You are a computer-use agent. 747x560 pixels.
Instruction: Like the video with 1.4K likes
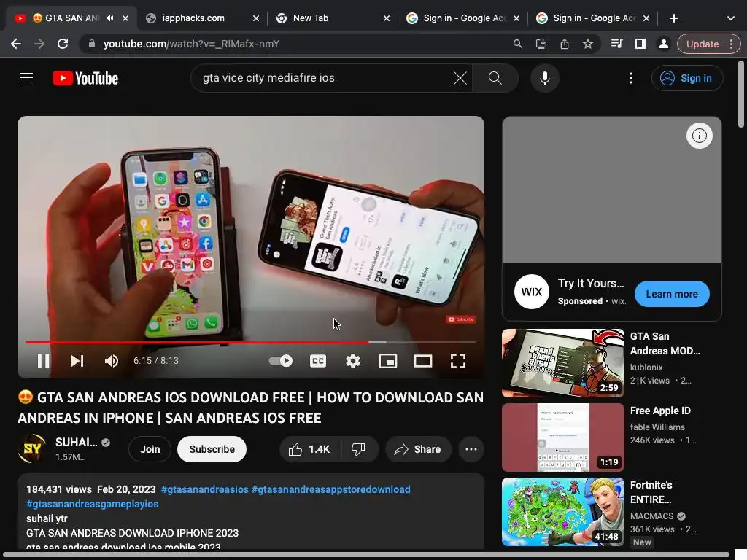[309, 449]
